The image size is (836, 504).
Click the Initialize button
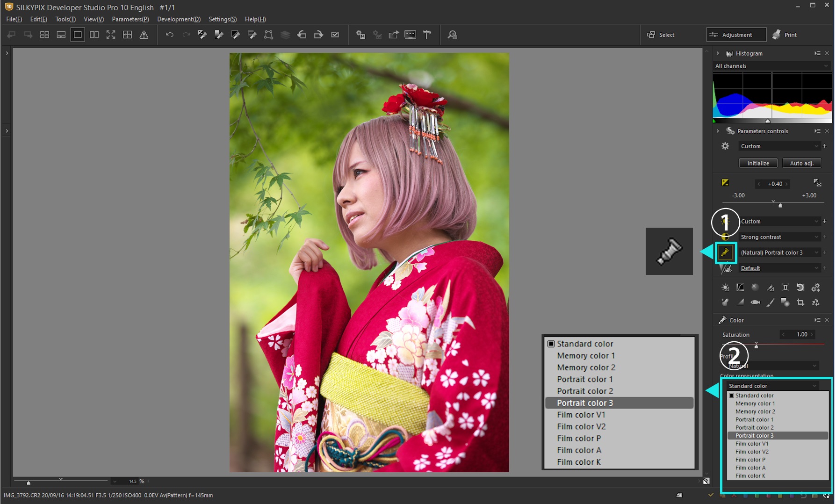(758, 163)
